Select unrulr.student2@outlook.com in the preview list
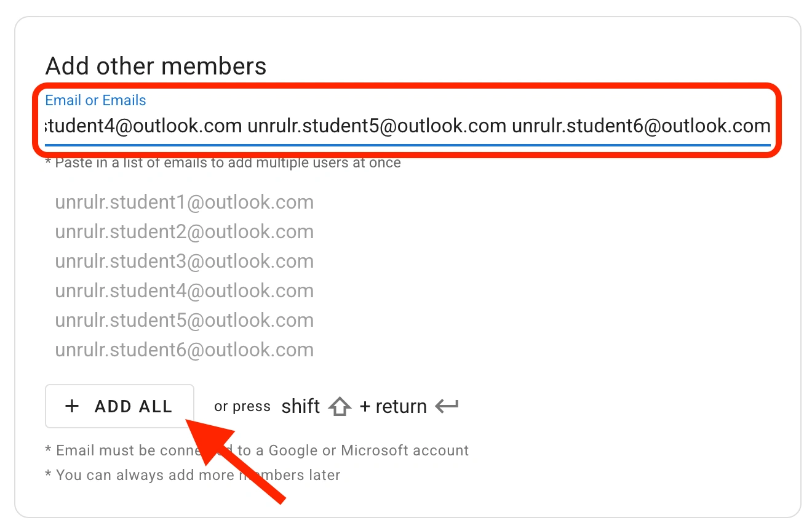812x528 pixels. click(184, 232)
